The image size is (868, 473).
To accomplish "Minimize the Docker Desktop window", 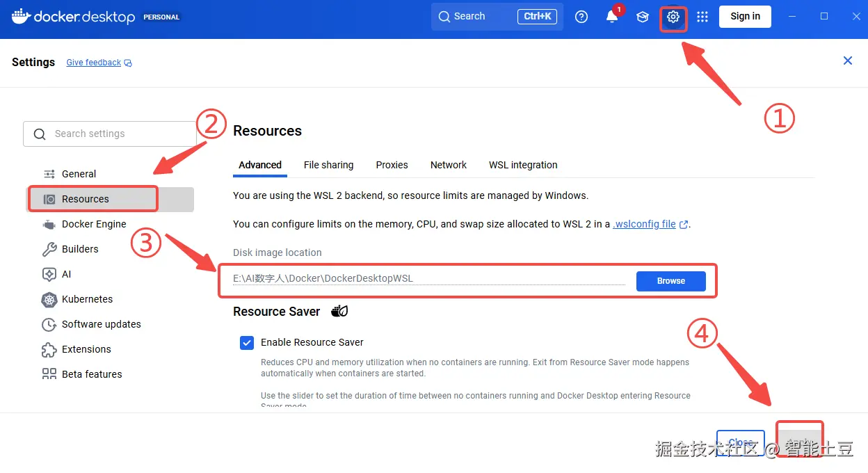I will (792, 17).
